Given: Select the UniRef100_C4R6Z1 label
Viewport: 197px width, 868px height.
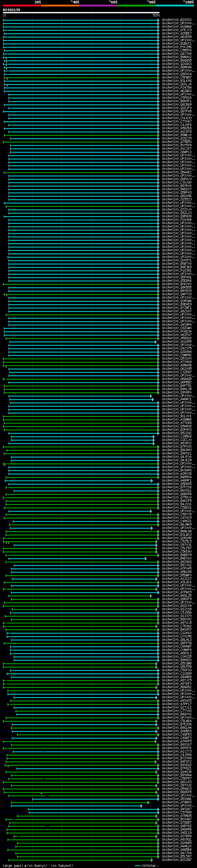Looking at the screenshot, I should 177,521.
